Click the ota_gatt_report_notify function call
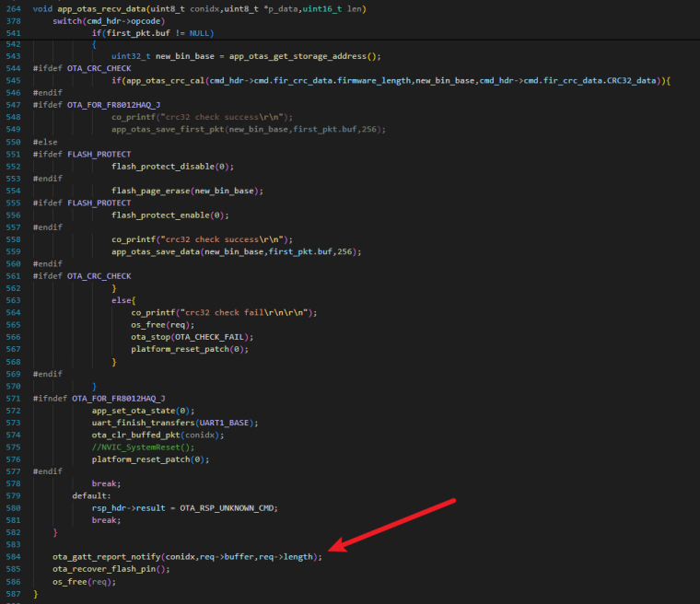The image size is (700, 604). 187,557
